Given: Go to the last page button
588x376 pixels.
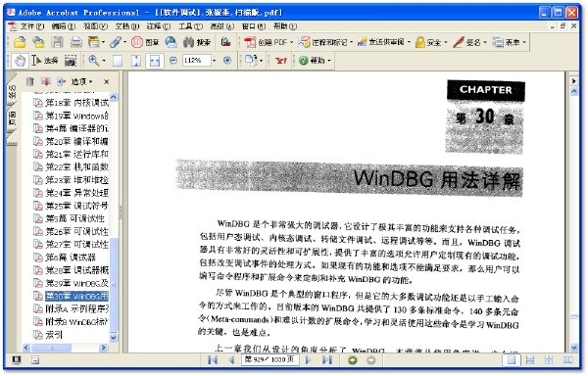Looking at the screenshot, I should 327,360.
